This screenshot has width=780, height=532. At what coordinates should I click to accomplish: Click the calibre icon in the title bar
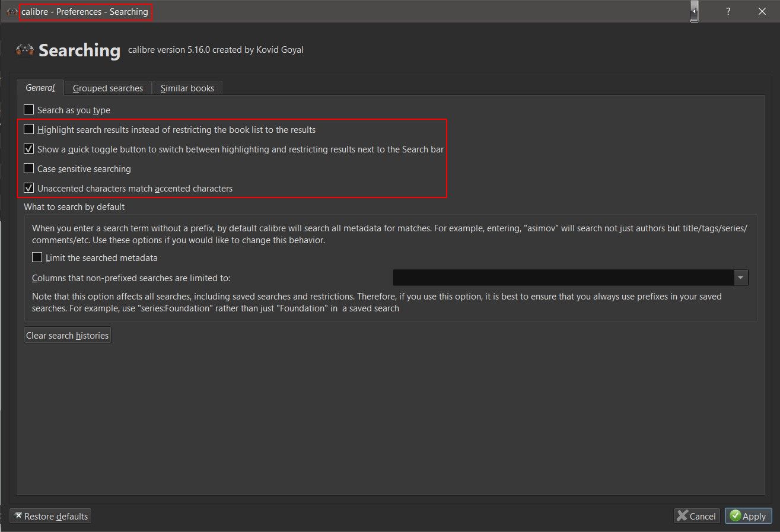coord(12,12)
